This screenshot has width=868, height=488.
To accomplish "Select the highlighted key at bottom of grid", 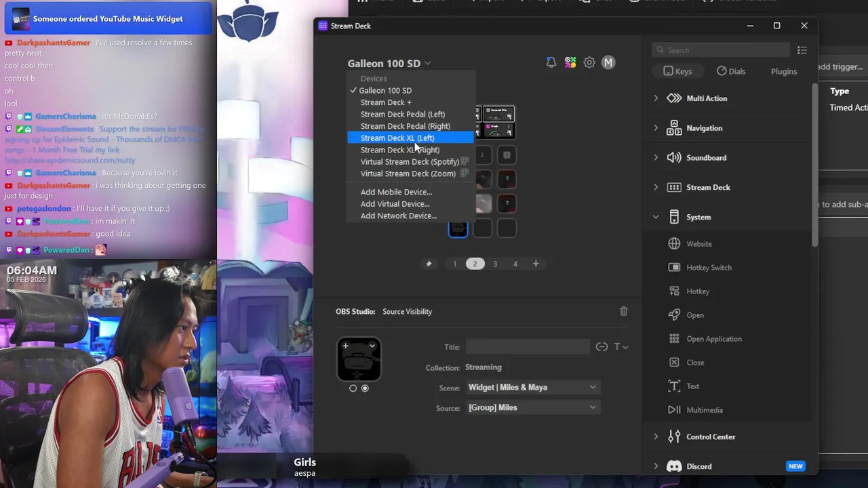I will (458, 228).
